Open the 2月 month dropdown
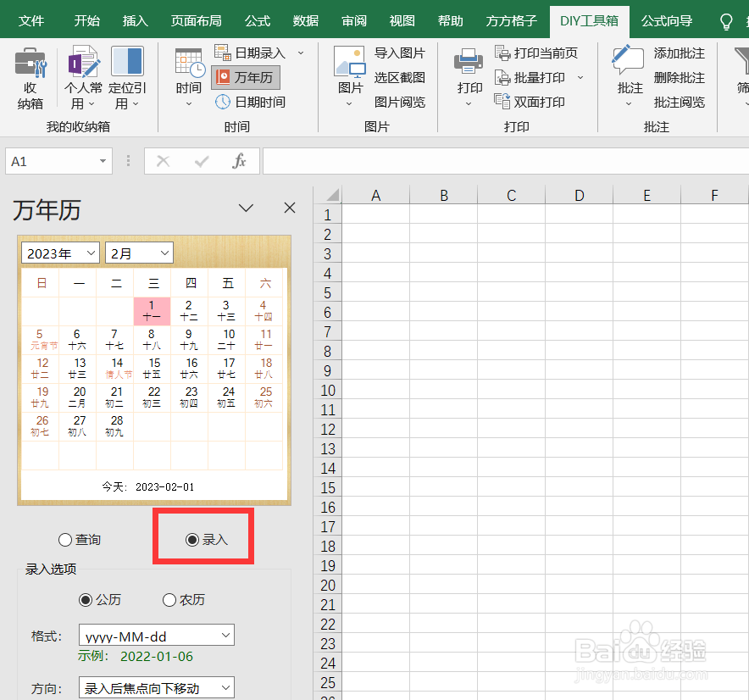This screenshot has height=700, width=749. (x=139, y=253)
